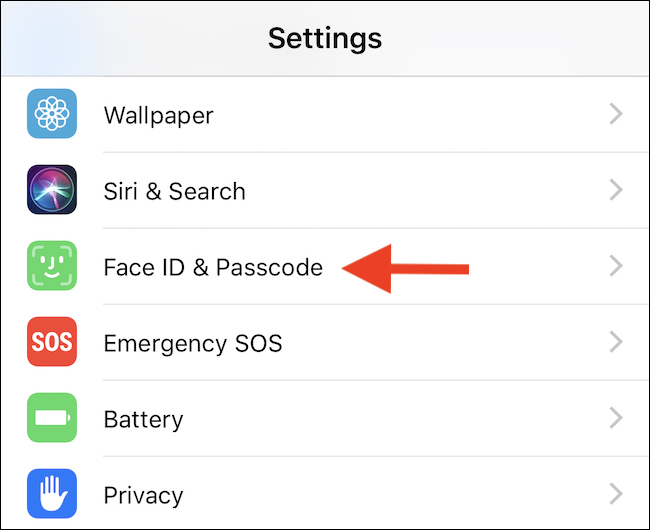Go to Battery settings

click(x=143, y=419)
